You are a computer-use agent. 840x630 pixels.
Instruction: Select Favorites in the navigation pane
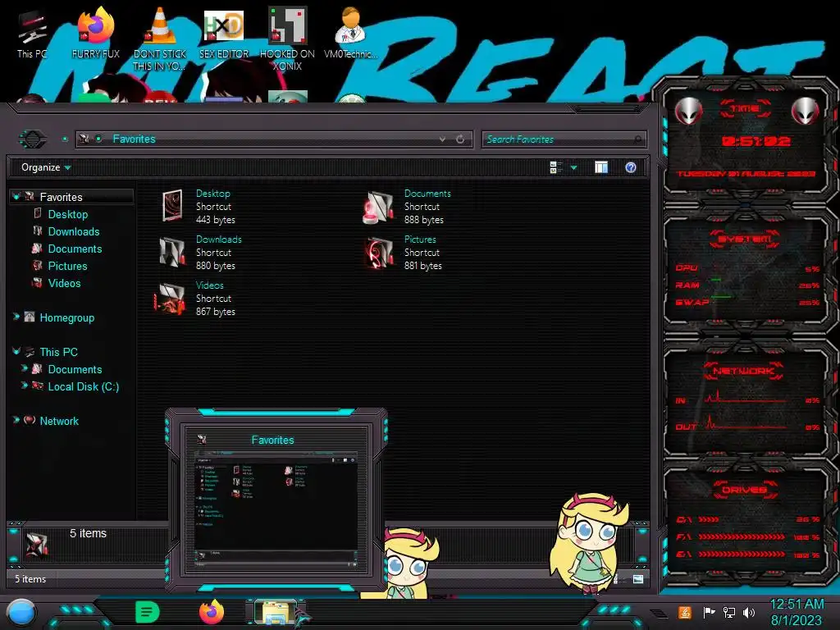click(61, 197)
